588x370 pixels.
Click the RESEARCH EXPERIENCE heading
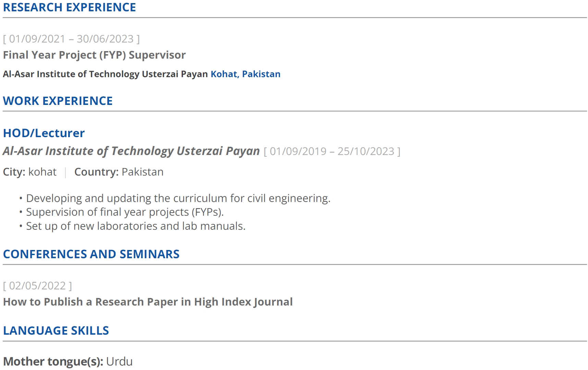(69, 7)
